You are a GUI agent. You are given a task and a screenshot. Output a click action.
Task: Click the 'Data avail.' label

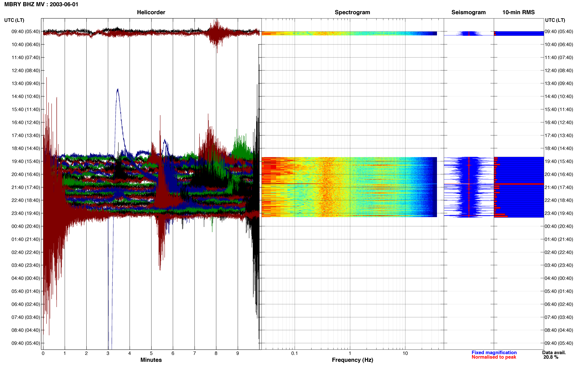coord(554,352)
